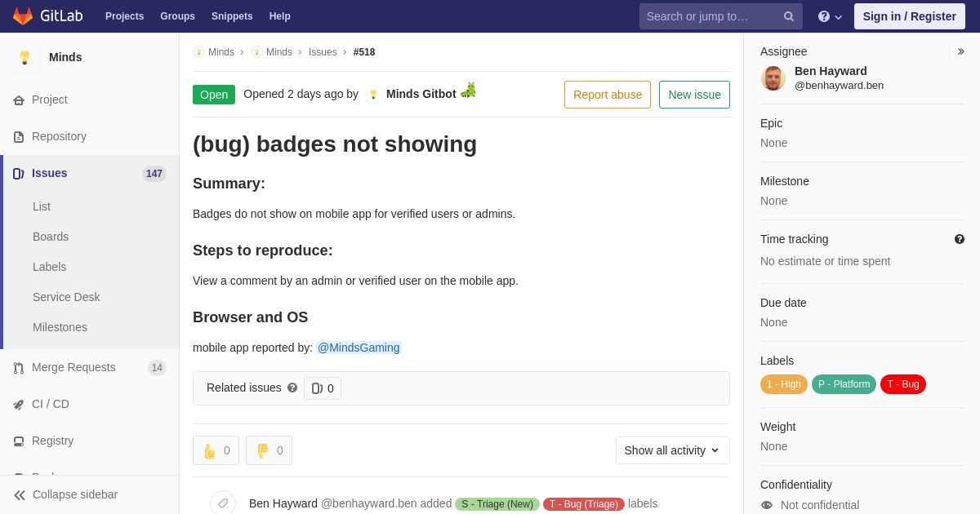Screen dimensions: 980x514
Task: Select Boards in the sidebar
Action: [51, 237]
